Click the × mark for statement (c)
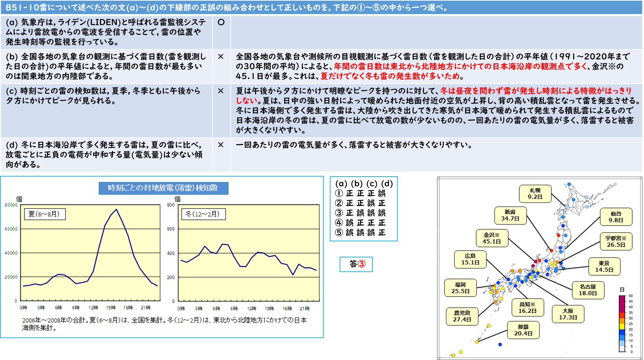This screenshot has height=360, width=644. [221, 91]
